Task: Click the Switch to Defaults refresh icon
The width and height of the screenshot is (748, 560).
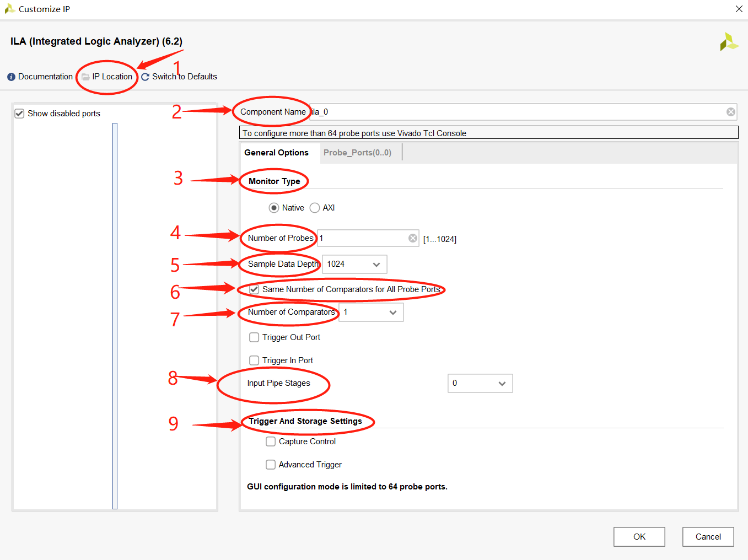Action: coord(145,77)
